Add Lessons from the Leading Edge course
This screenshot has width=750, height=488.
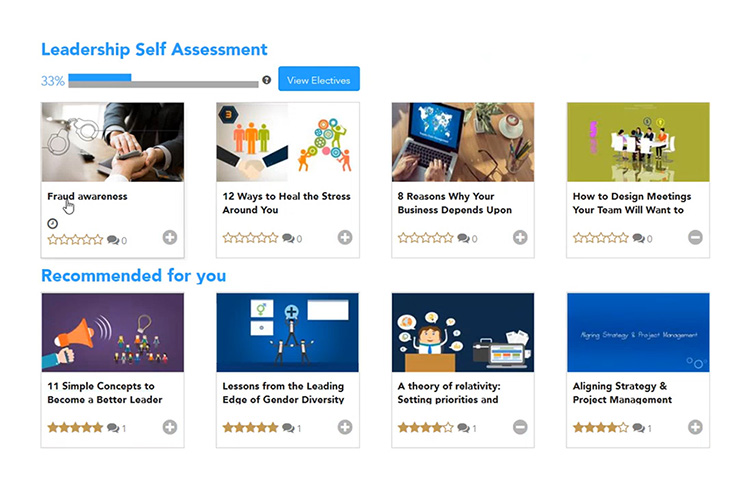[x=345, y=427]
